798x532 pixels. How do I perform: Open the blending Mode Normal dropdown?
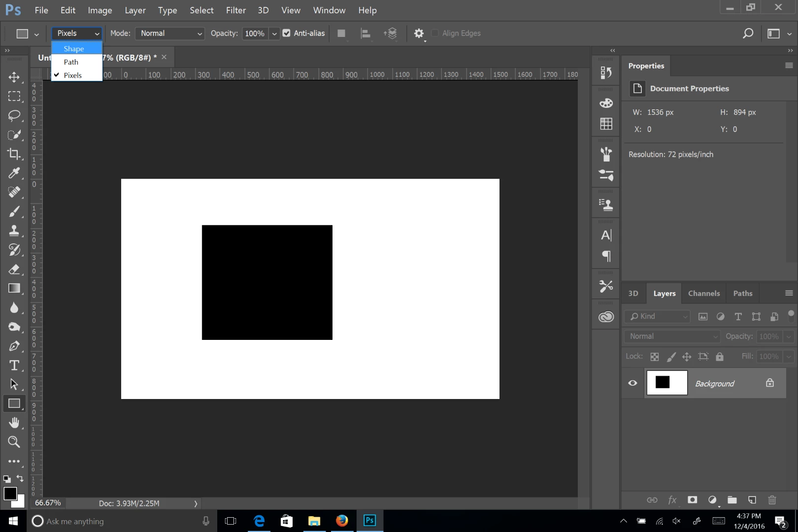(170, 33)
